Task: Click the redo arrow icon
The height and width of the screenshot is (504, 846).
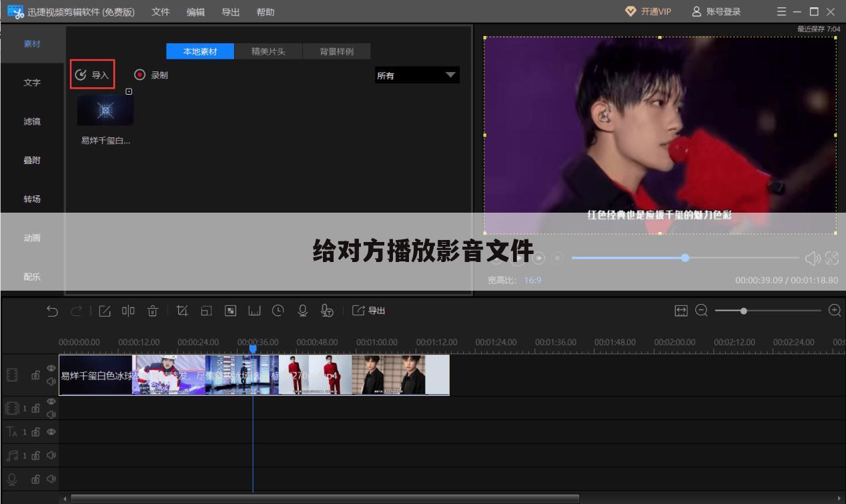Action: (x=76, y=311)
